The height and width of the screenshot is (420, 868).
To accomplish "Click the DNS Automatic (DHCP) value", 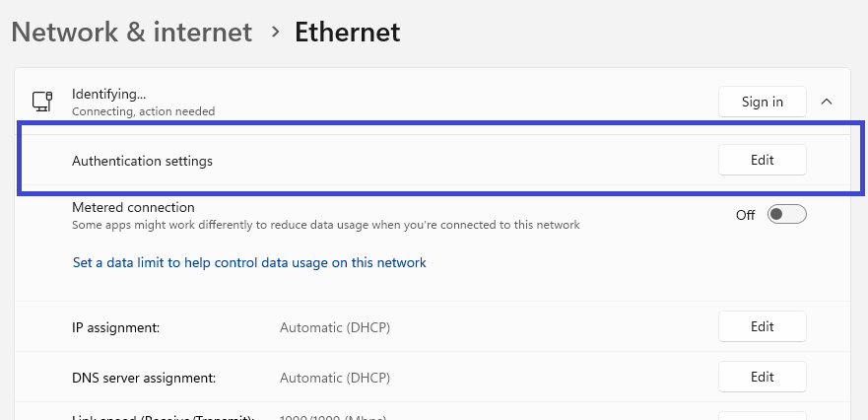I will (335, 378).
